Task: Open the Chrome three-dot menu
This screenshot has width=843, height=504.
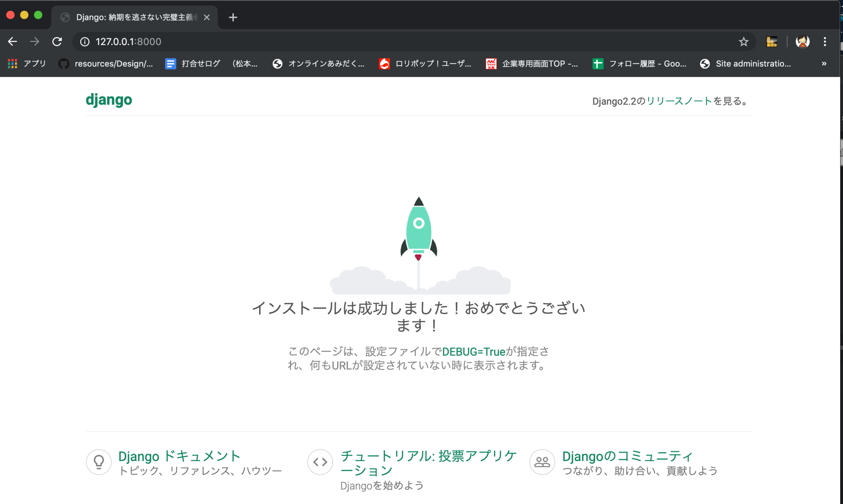Action: 825,41
